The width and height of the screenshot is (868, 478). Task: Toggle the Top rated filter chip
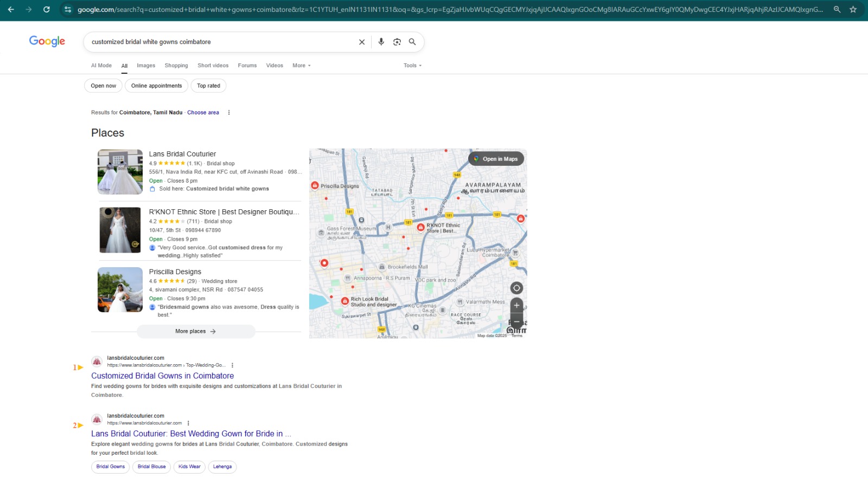[x=208, y=86]
